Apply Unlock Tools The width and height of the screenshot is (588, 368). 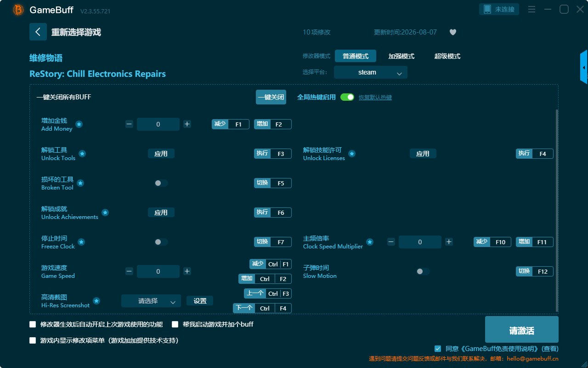[x=161, y=154]
